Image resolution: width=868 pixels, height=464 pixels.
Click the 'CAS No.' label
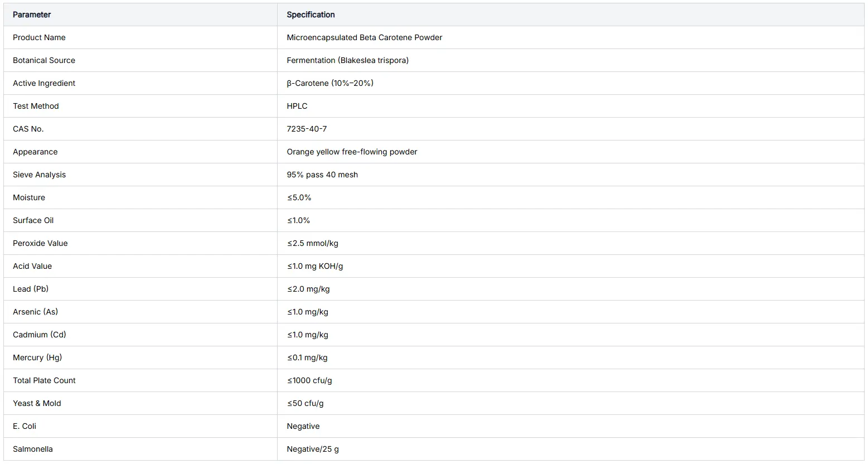coord(28,129)
